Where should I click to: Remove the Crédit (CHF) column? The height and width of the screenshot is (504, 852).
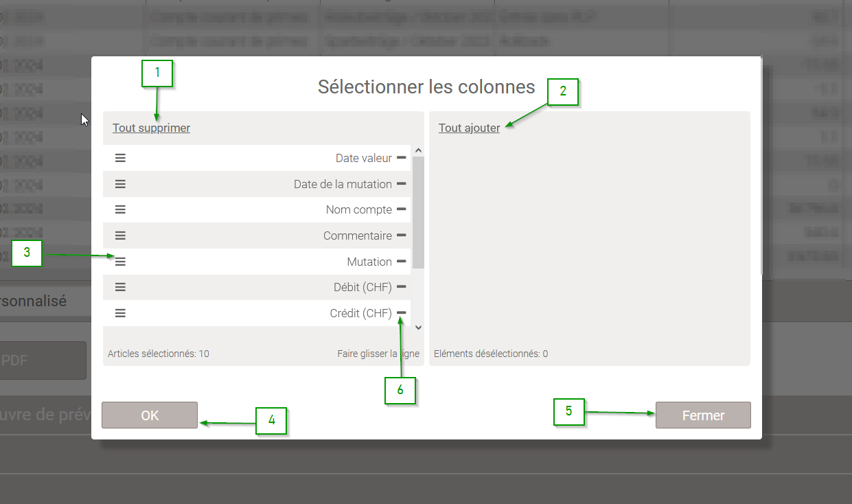point(402,313)
